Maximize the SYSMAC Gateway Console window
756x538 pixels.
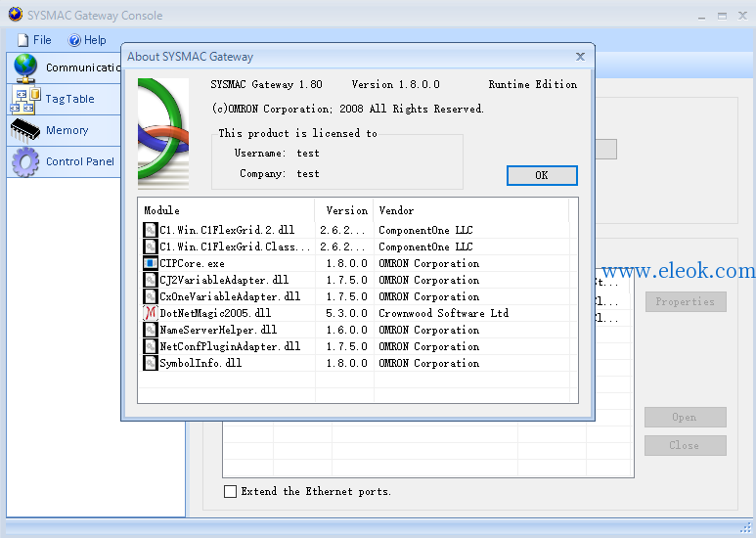point(722,16)
